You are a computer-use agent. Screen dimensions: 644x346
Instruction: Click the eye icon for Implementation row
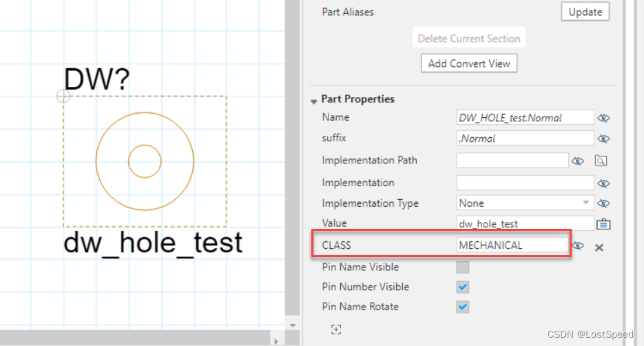[x=603, y=183]
